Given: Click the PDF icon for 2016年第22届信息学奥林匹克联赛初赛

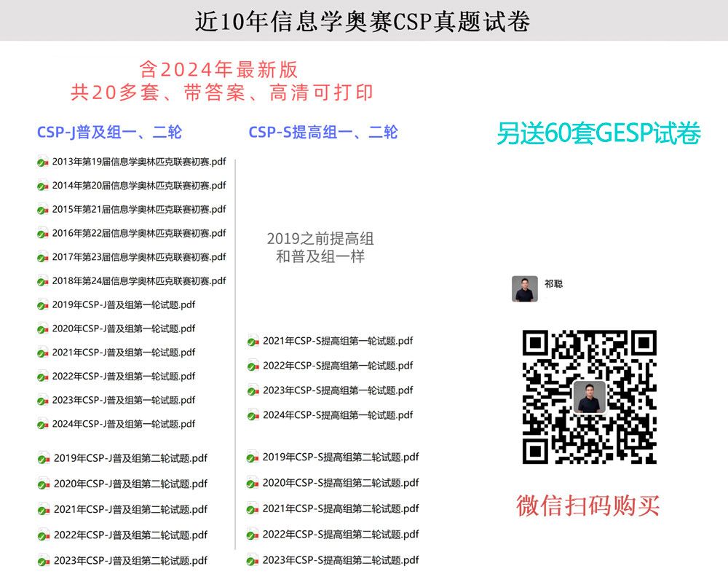Looking at the screenshot, I should click(x=43, y=232).
